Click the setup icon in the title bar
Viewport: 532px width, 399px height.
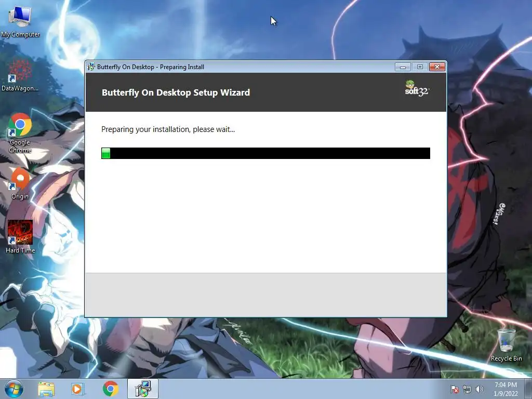pos(91,66)
